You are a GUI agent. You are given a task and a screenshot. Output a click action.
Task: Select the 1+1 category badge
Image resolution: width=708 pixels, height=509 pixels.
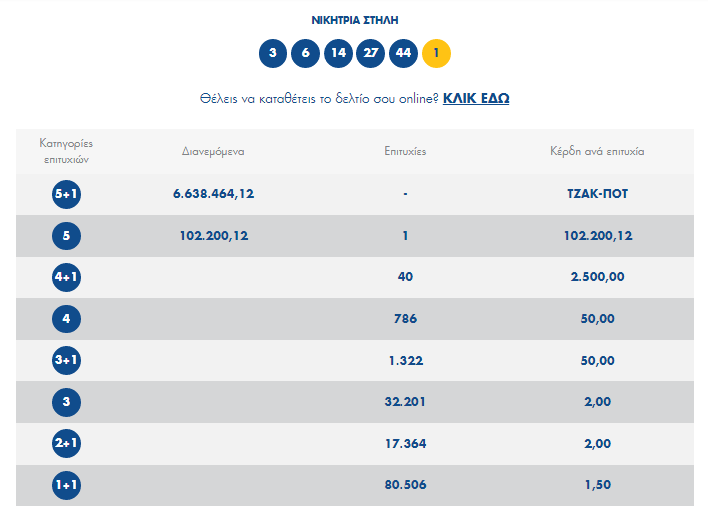[x=66, y=485]
